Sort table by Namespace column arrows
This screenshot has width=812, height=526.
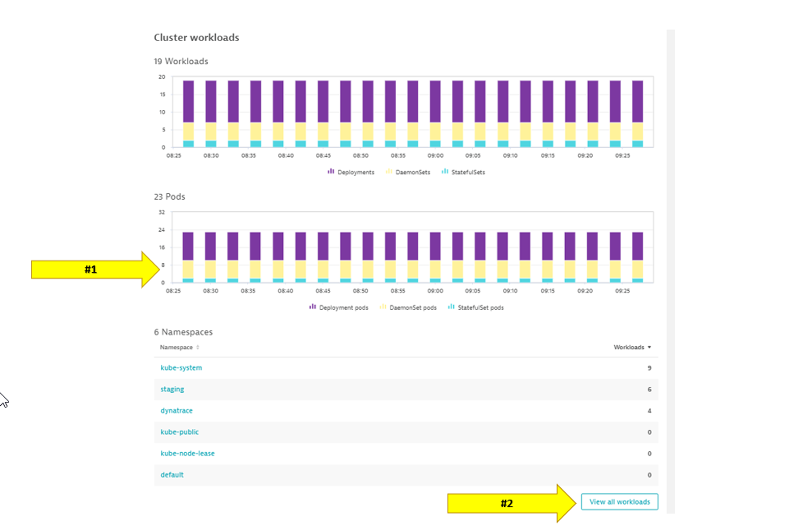197,347
